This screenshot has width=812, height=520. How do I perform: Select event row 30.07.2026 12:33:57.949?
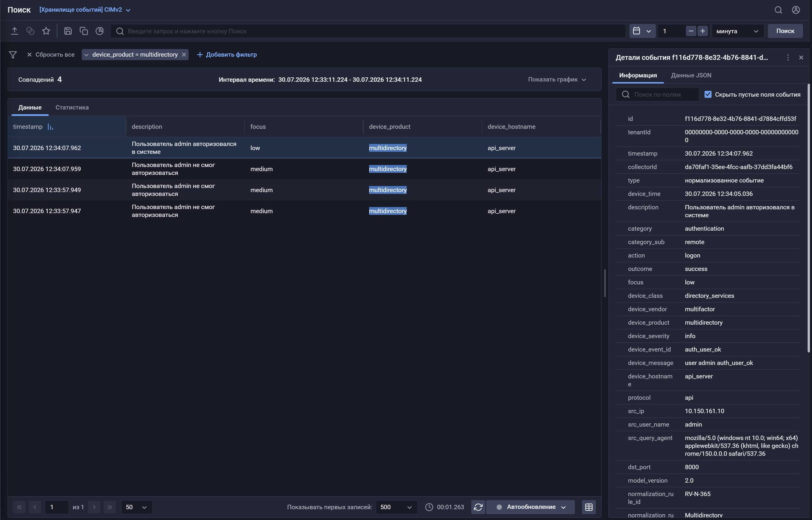[x=304, y=190]
